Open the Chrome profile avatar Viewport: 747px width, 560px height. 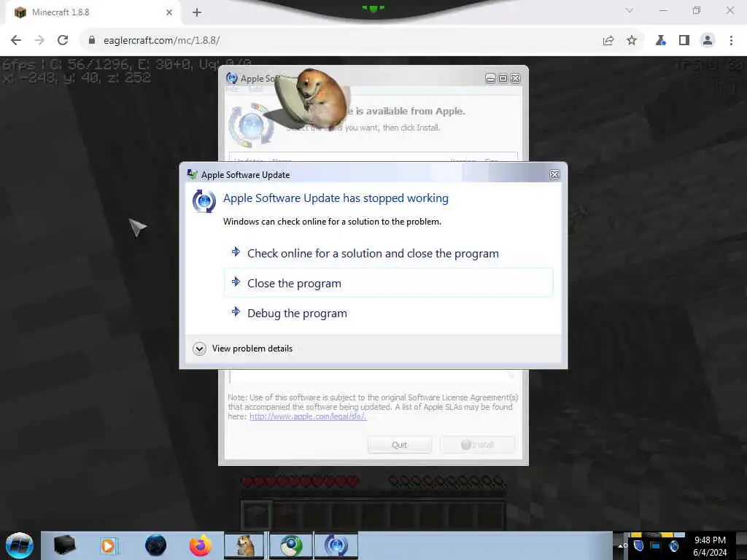[x=708, y=41]
